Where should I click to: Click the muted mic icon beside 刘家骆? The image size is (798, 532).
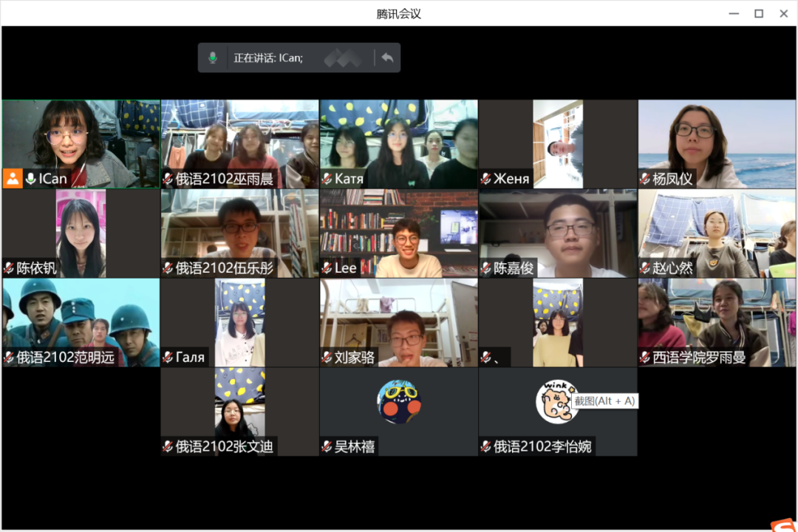(x=327, y=358)
